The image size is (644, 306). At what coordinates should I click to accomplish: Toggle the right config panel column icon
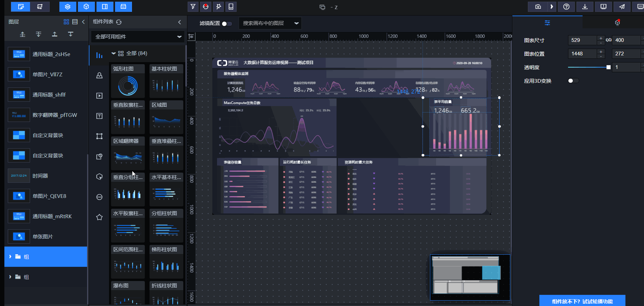[105, 6]
